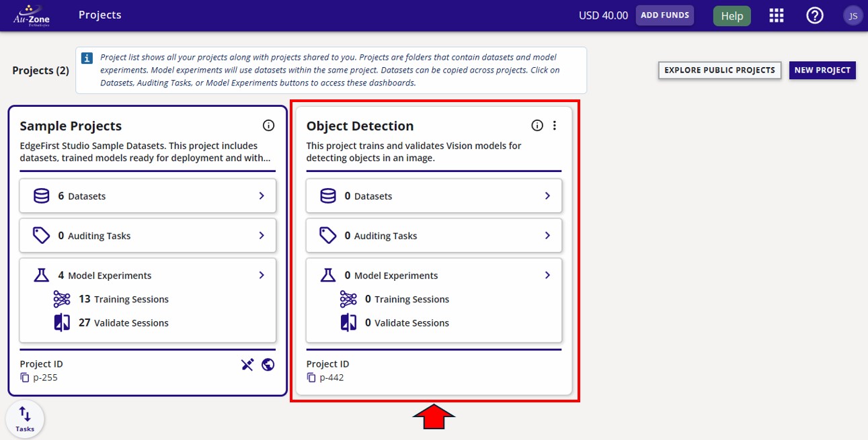Click Explore Public Projects button
This screenshot has height=440, width=868.
pyautogui.click(x=719, y=71)
